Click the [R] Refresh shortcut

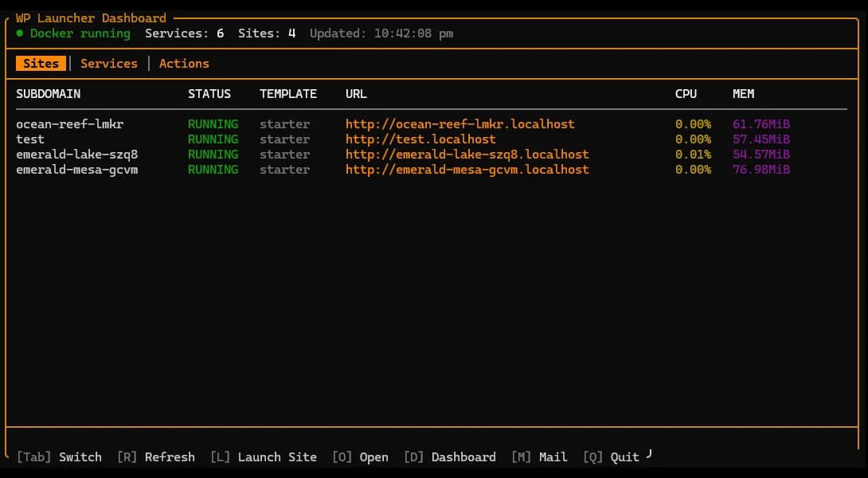point(156,457)
